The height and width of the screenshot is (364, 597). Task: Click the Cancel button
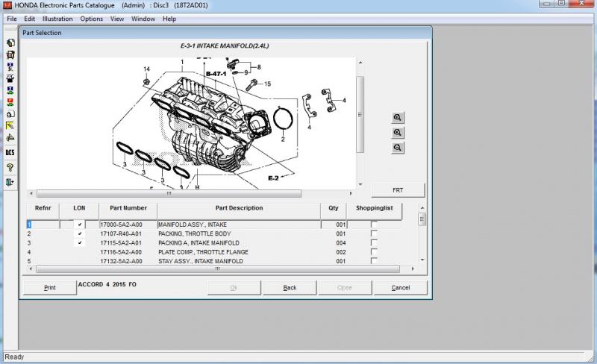coord(401,287)
